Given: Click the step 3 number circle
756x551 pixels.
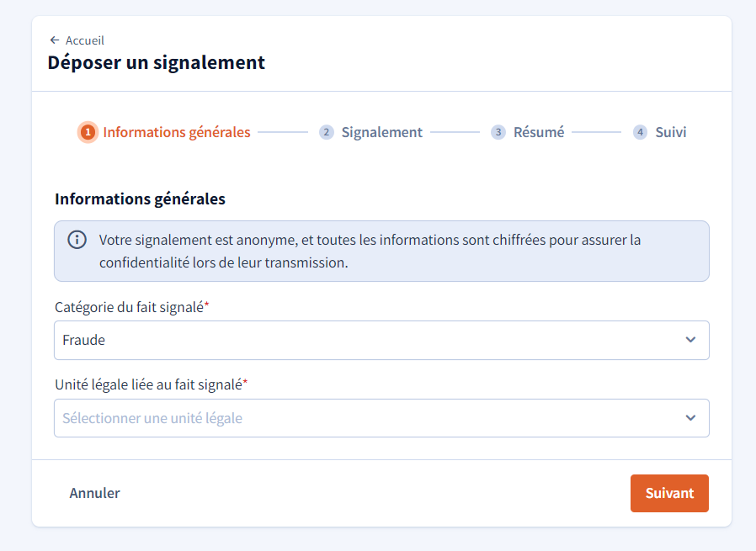Looking at the screenshot, I should tap(498, 132).
